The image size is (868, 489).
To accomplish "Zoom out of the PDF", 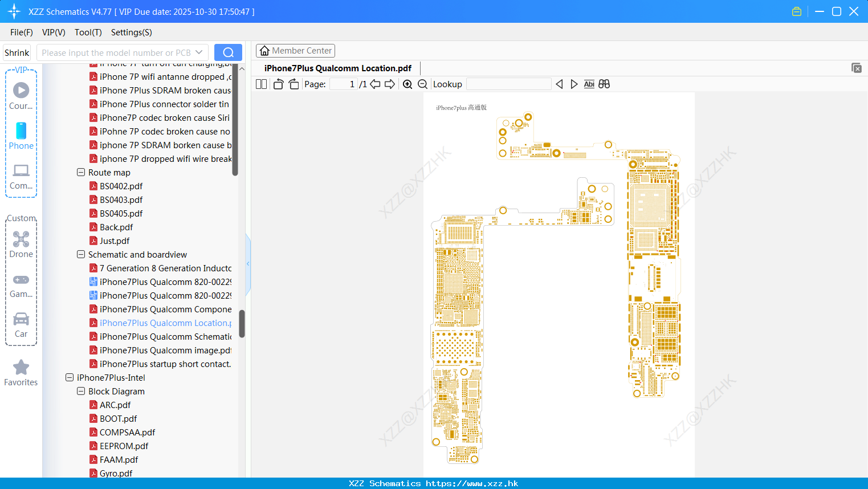I will coord(422,84).
